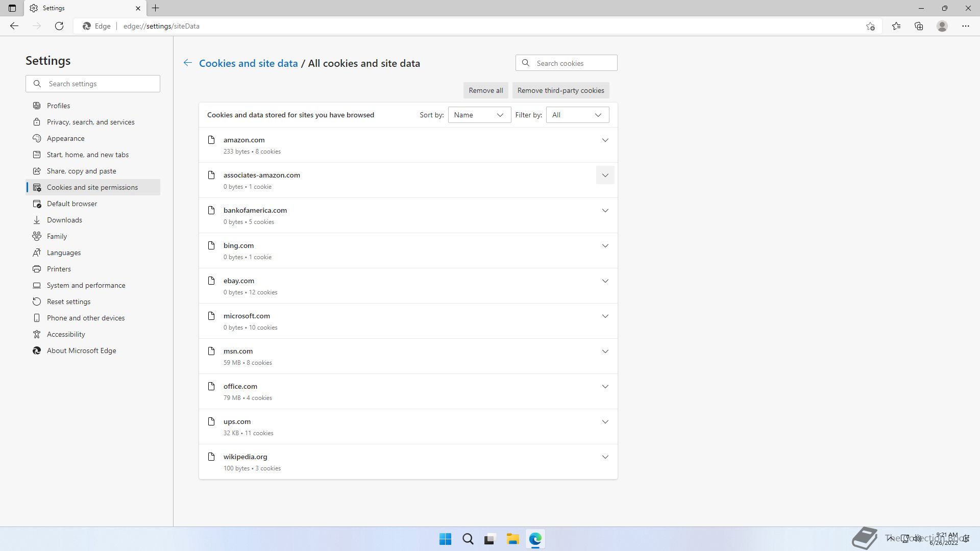
Task: Open Default browser settings section
Action: [93, 204]
